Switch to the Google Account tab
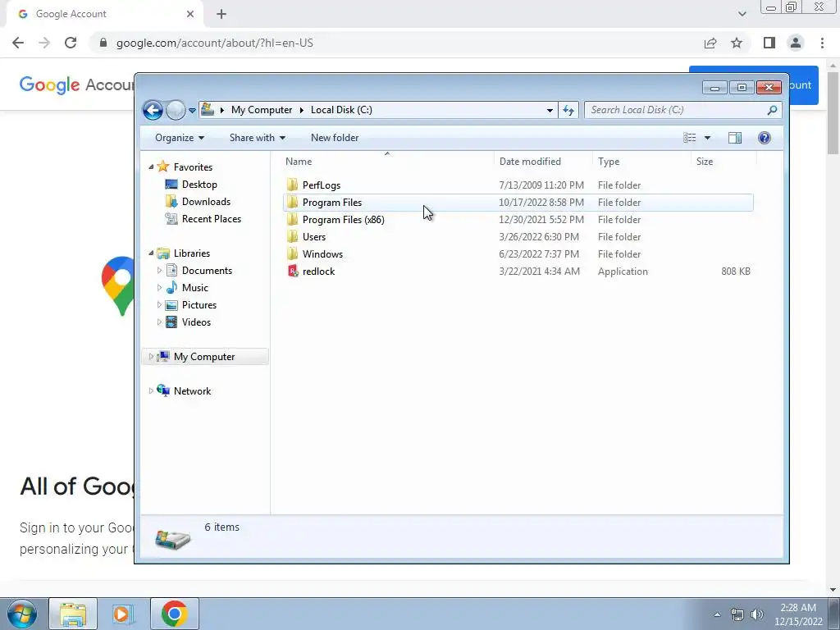 click(104, 15)
